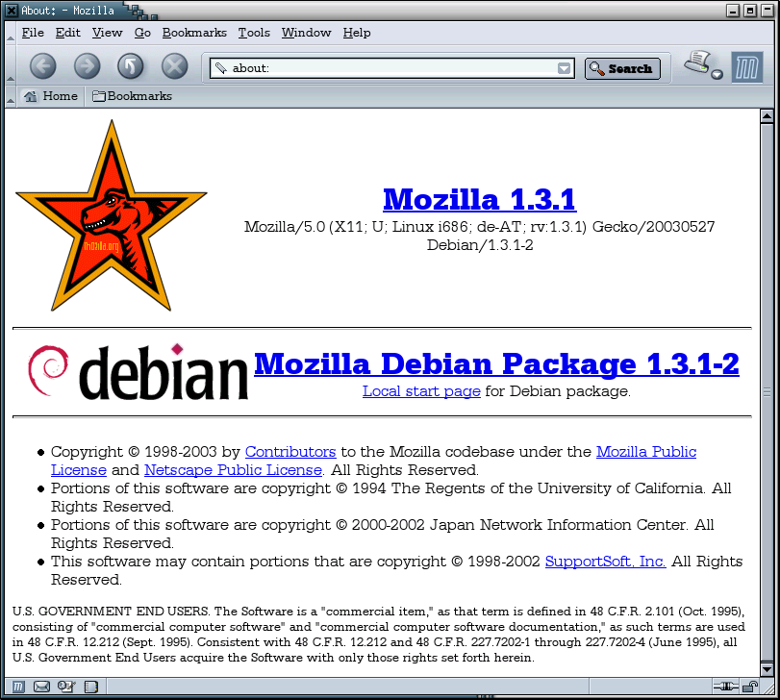Open the Tools menu
780x700 pixels.
click(254, 33)
